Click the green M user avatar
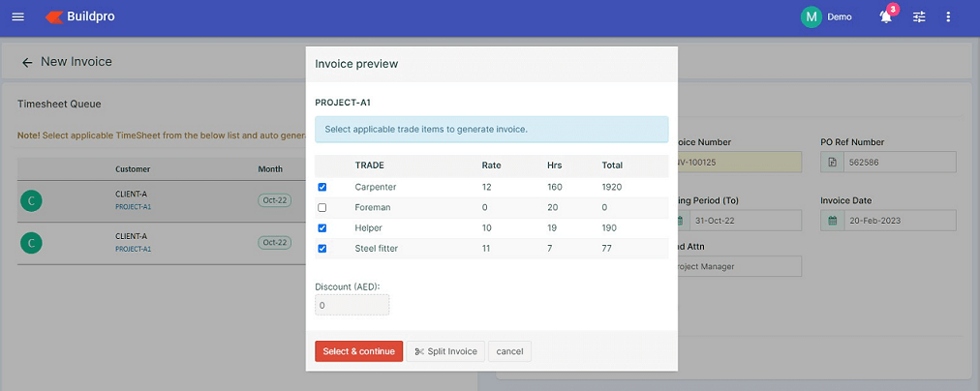 [x=811, y=16]
